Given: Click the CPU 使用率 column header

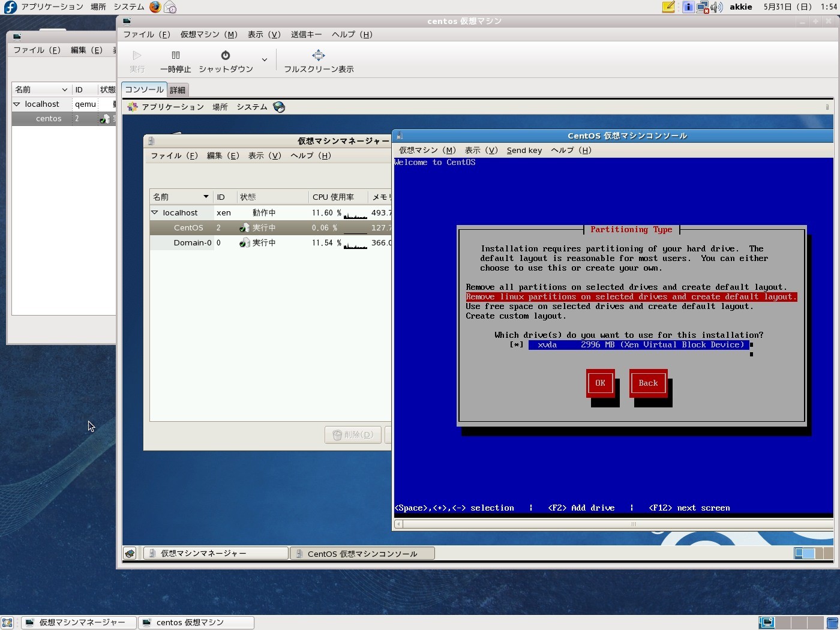Looking at the screenshot, I should pyautogui.click(x=338, y=197).
